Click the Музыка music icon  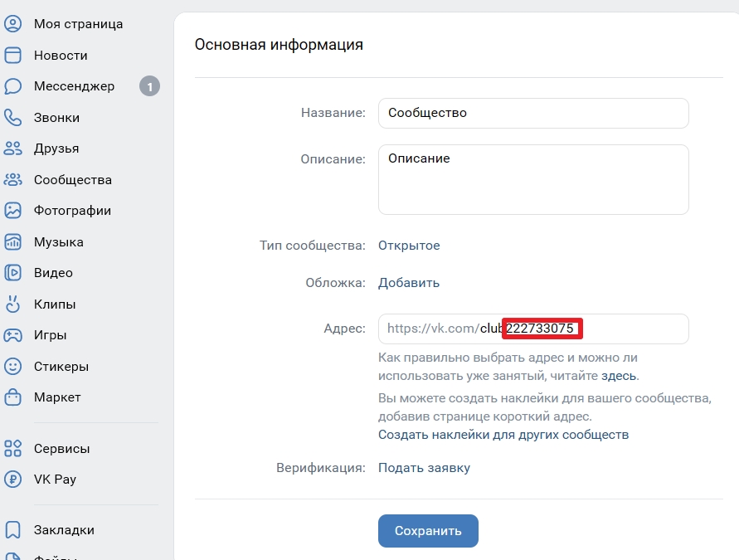(x=12, y=241)
